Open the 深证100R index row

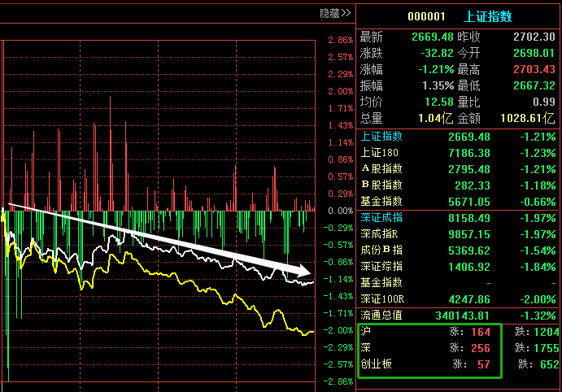[x=458, y=299]
